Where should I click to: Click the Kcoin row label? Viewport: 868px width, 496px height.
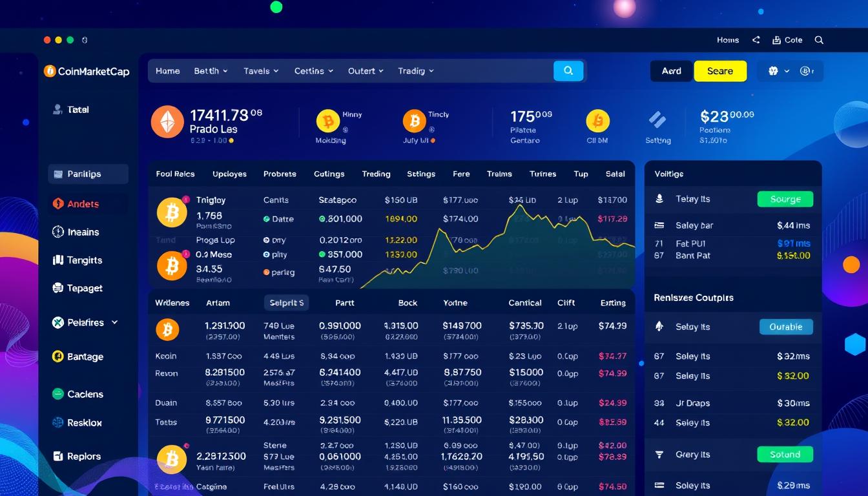pos(166,356)
